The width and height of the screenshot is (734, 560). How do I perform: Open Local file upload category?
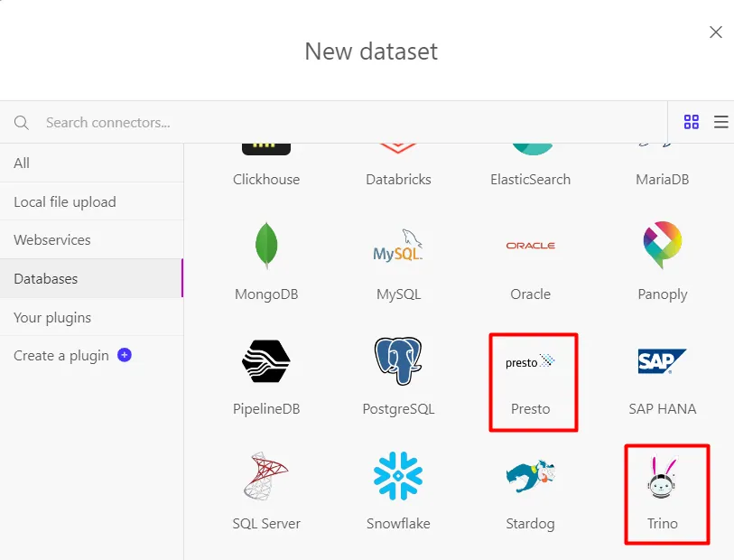[92, 201]
